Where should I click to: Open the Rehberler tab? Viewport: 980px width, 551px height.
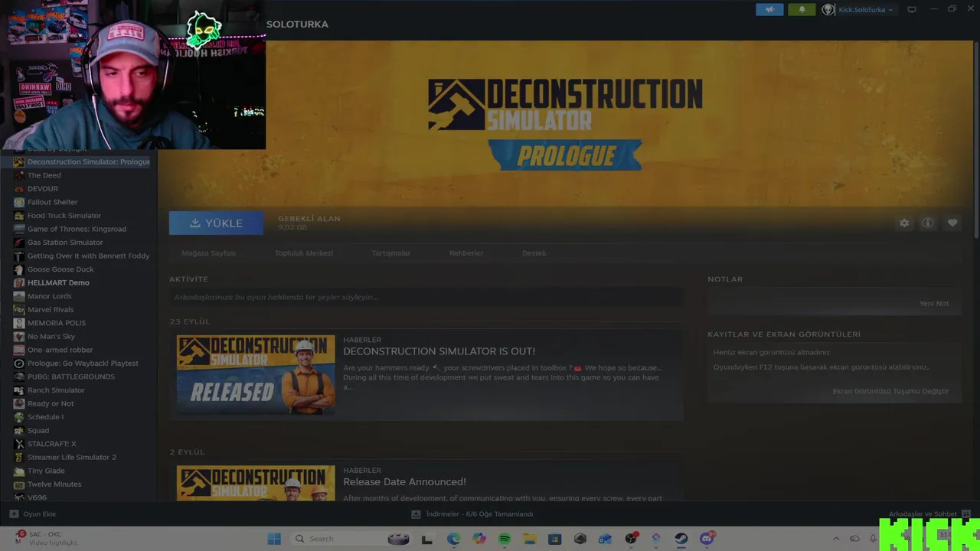click(465, 253)
